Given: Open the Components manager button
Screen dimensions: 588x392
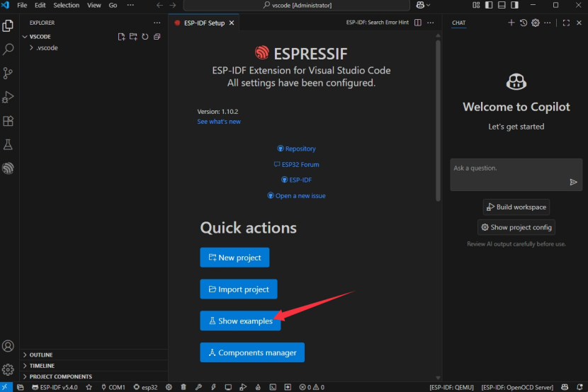Looking at the screenshot, I should tap(252, 352).
